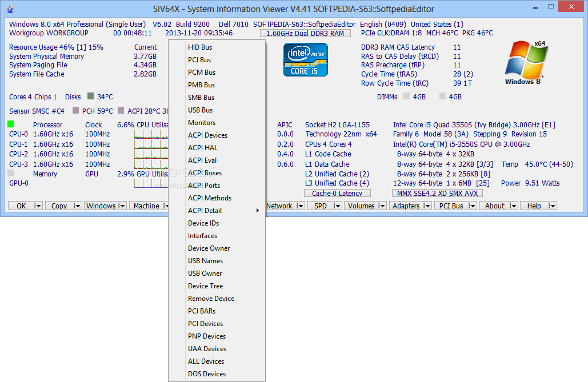Select Remove Device menu entry

click(x=217, y=299)
